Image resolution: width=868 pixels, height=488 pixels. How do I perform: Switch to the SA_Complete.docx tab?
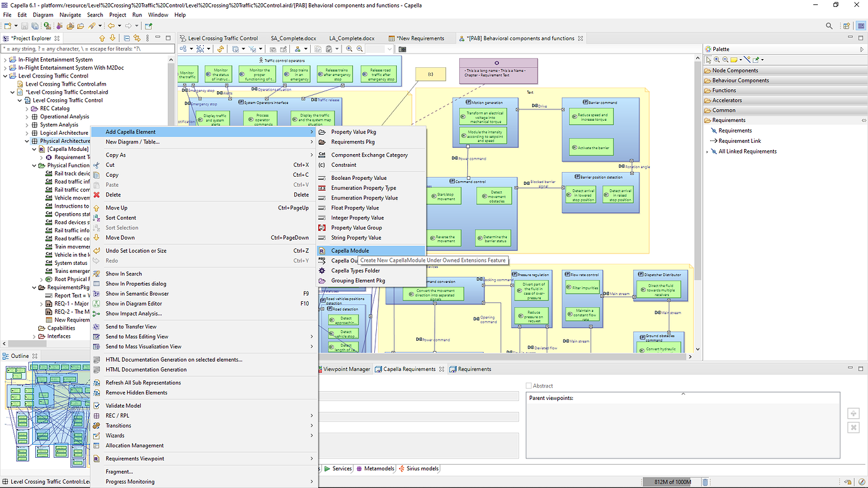[x=293, y=38]
